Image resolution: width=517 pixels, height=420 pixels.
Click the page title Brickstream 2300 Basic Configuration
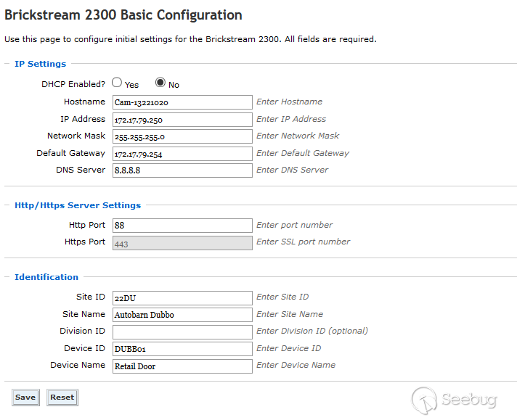point(123,15)
